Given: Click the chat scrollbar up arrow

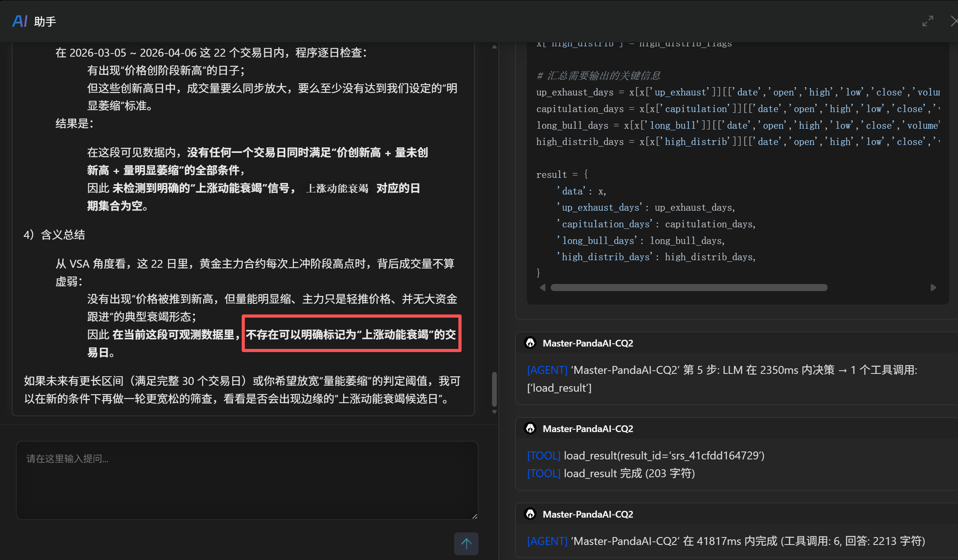Looking at the screenshot, I should tap(494, 47).
